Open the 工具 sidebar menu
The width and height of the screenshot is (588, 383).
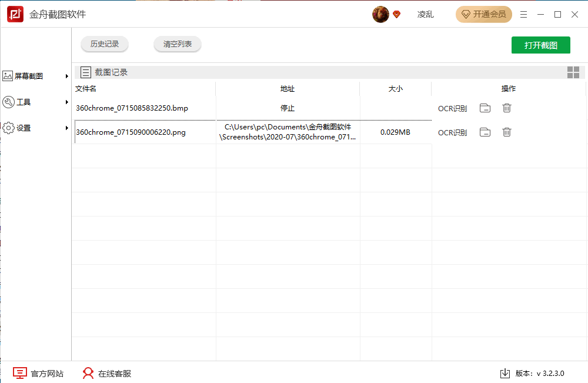(x=36, y=102)
